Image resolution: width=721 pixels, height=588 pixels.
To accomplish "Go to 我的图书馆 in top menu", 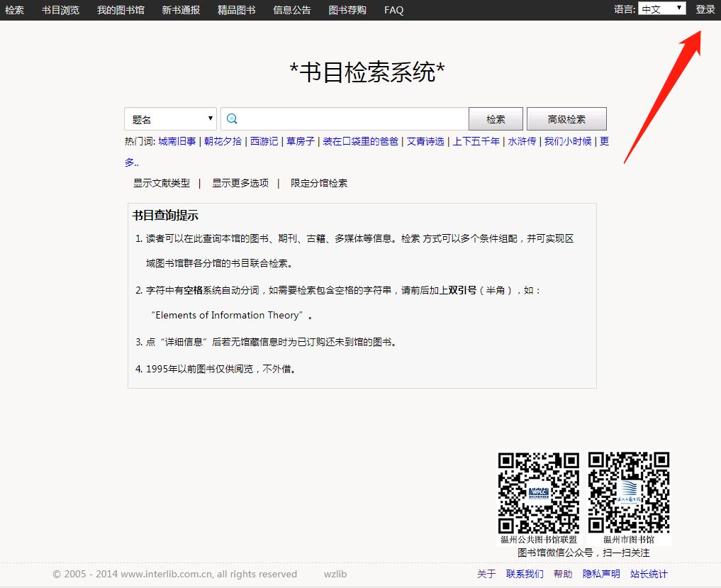I will click(x=121, y=10).
